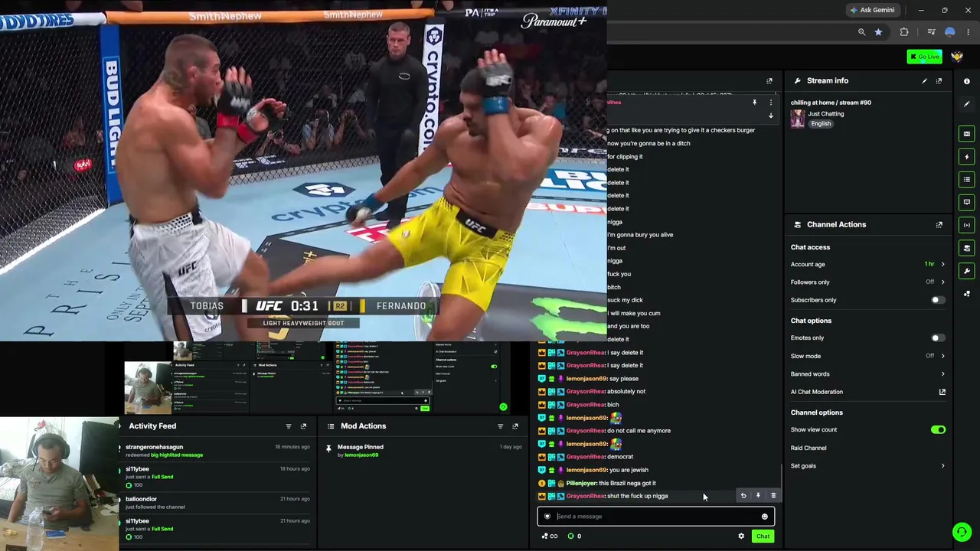Open lemonjason69 link in Mod Actions
The height and width of the screenshot is (551, 980).
click(x=361, y=455)
